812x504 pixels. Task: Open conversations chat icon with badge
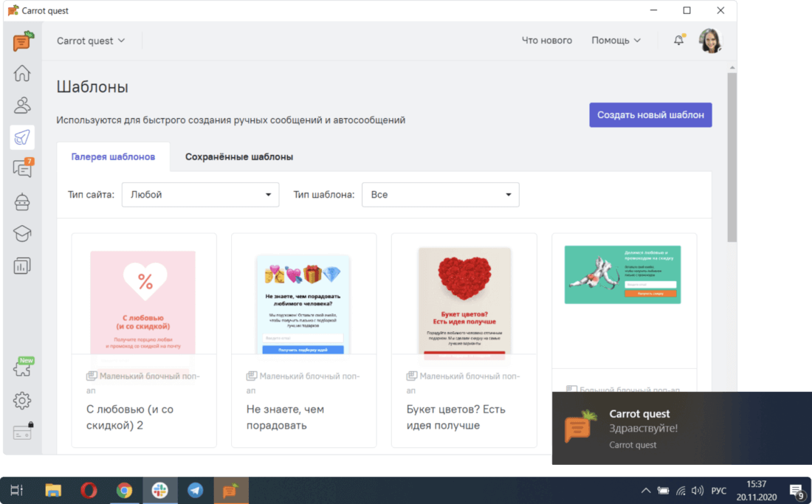tap(22, 169)
